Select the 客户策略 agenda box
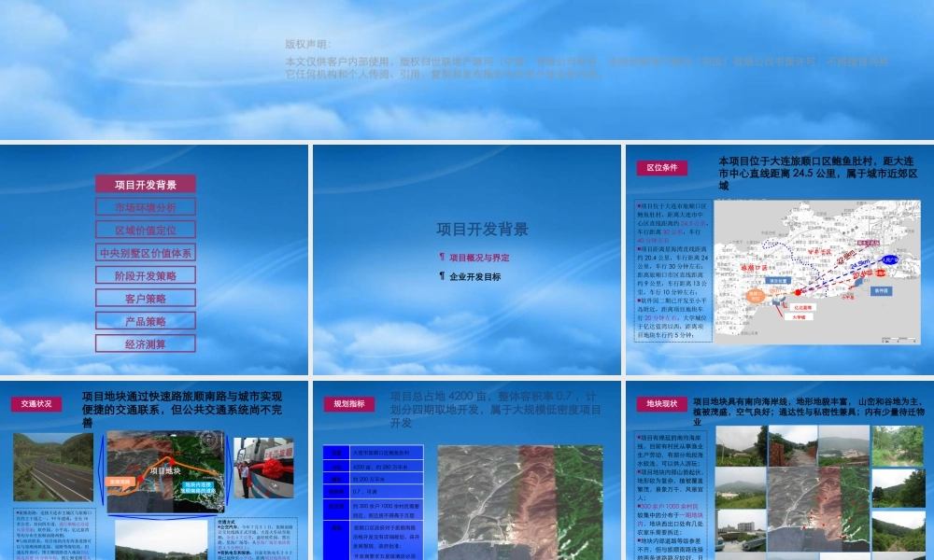This screenshot has width=934, height=560. point(145,299)
